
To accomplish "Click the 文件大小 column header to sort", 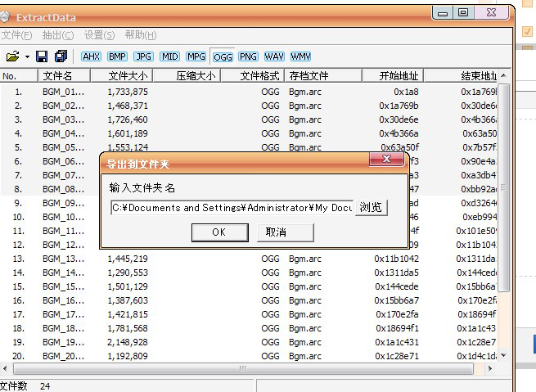I will pyautogui.click(x=128, y=76).
